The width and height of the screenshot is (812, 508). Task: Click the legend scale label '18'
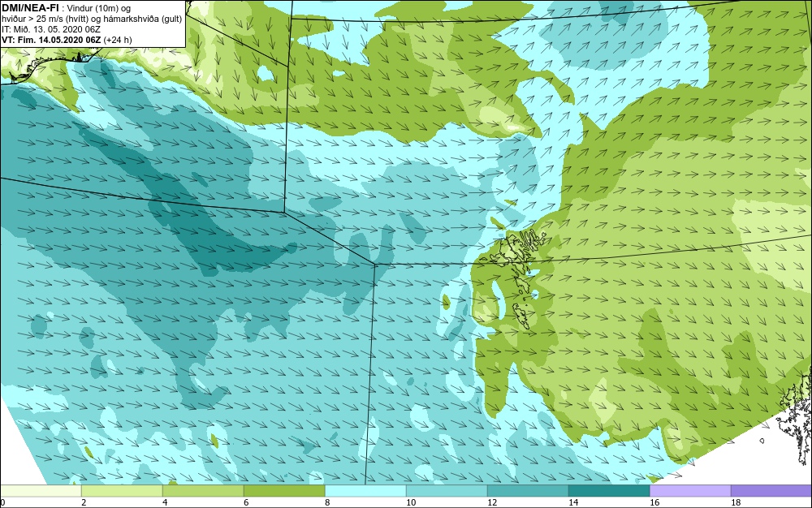coord(736,502)
